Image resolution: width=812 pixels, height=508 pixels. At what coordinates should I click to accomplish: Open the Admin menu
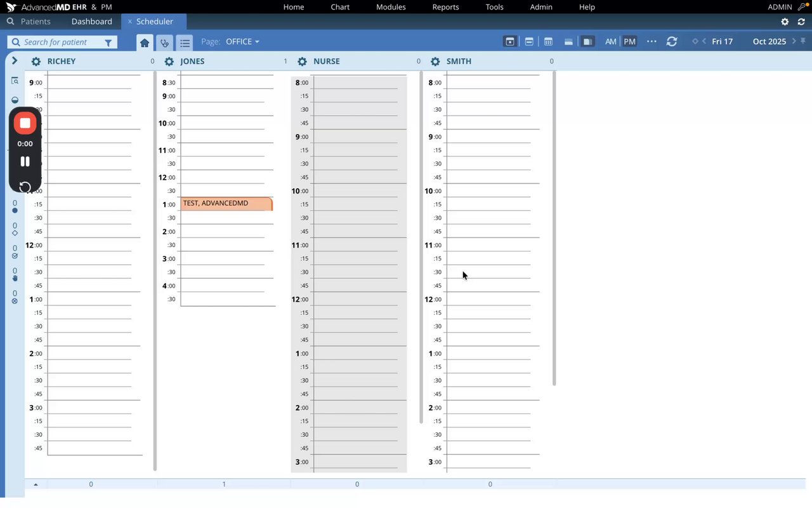[541, 7]
